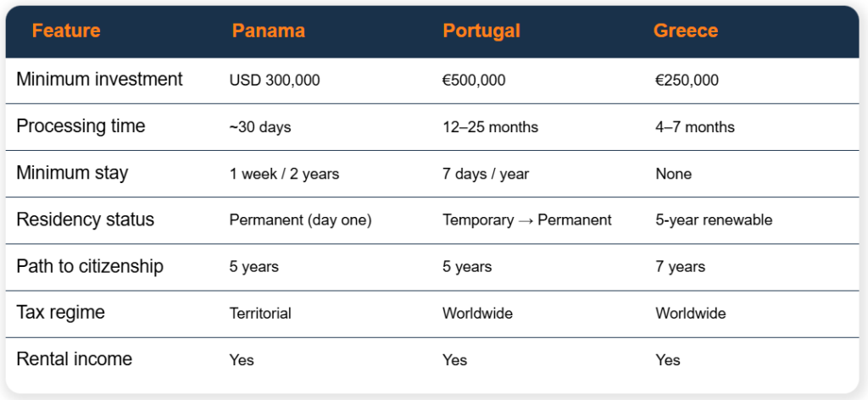This screenshot has height=400, width=868.
Task: Select the Tax regime row label
Action: tap(60, 313)
